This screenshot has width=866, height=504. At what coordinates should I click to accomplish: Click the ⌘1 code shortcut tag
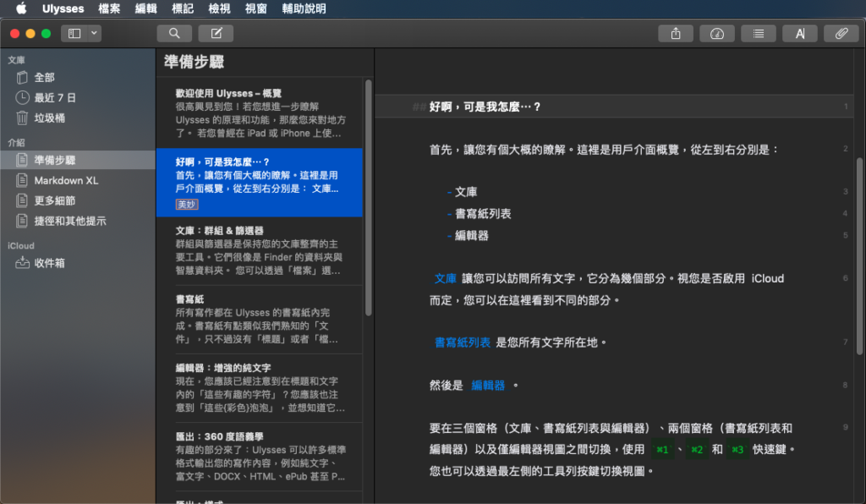[x=662, y=449]
